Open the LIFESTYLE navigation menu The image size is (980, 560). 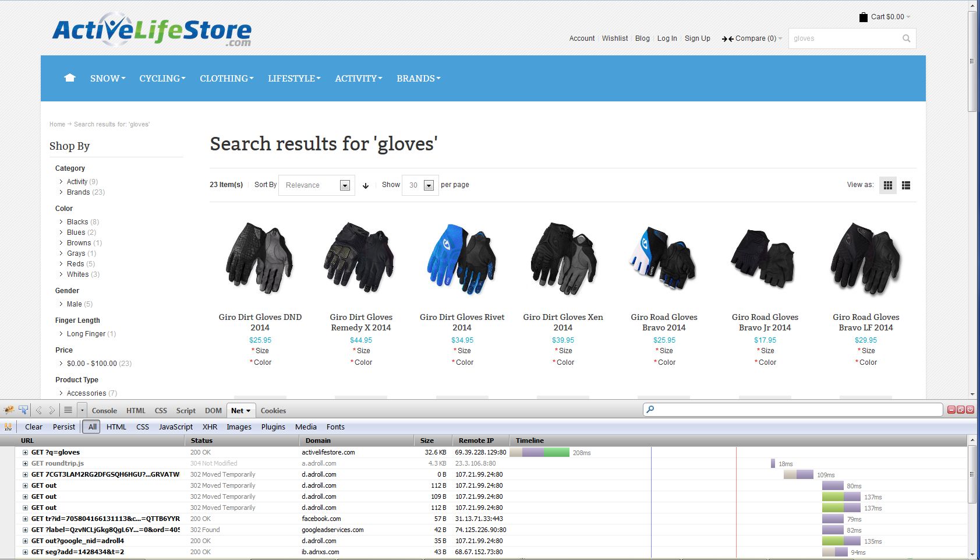click(294, 78)
